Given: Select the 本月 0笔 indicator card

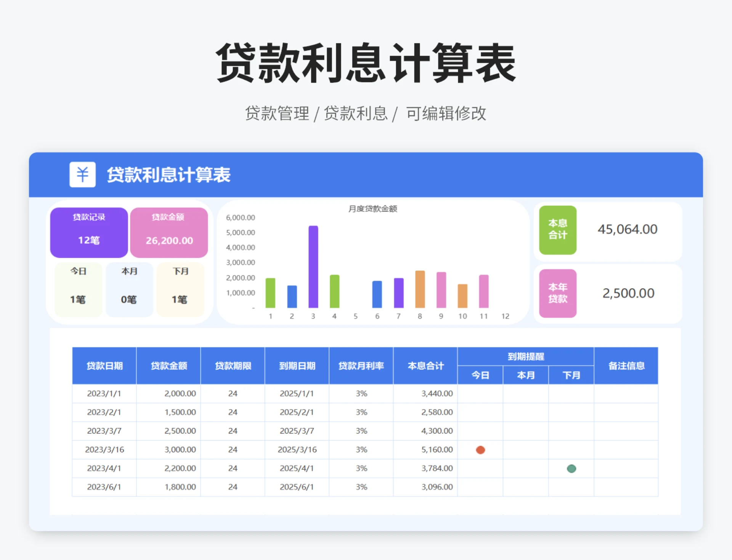Looking at the screenshot, I should pyautogui.click(x=129, y=288).
